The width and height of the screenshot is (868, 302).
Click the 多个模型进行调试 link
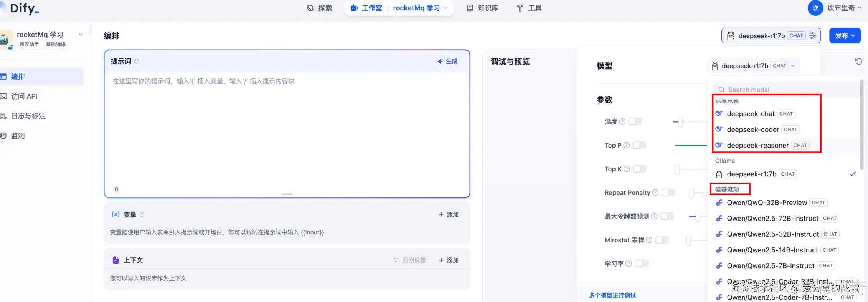tap(612, 295)
